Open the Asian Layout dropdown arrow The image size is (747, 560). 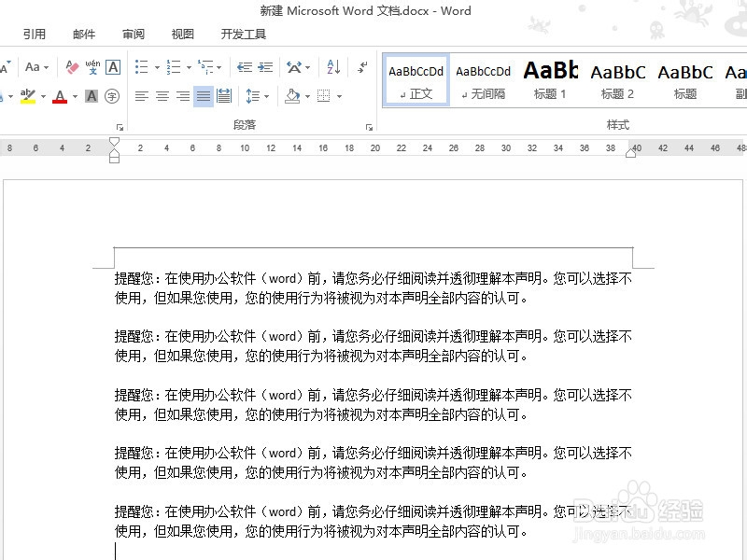[x=308, y=67]
